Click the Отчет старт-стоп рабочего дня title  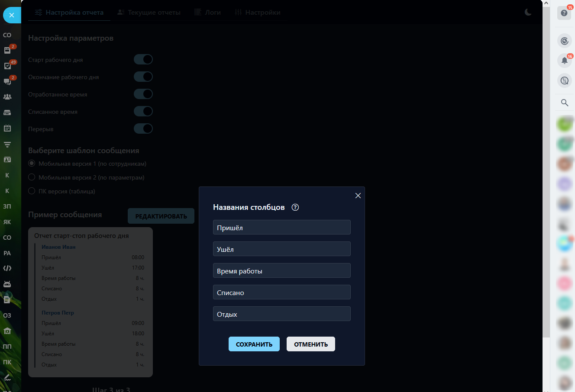coord(81,236)
